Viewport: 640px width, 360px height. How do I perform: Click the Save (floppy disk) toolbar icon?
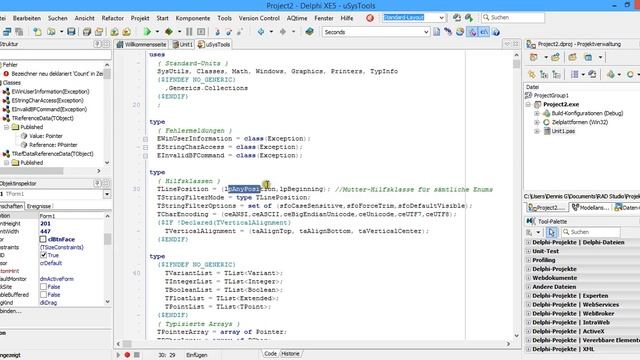[71, 31]
